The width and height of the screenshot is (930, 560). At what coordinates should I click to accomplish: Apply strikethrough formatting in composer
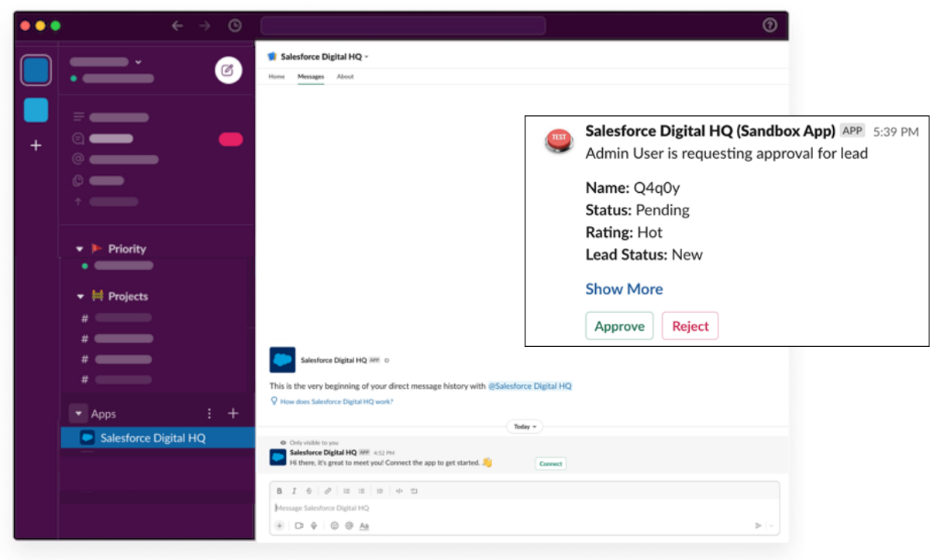(x=309, y=491)
